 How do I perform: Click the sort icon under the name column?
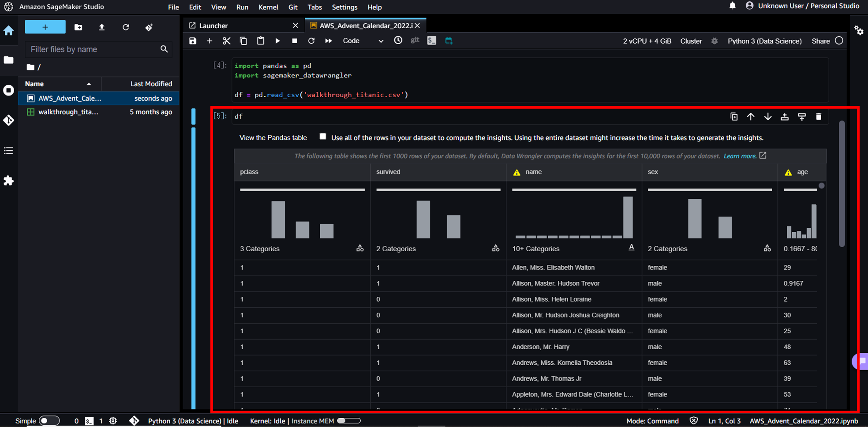click(632, 248)
